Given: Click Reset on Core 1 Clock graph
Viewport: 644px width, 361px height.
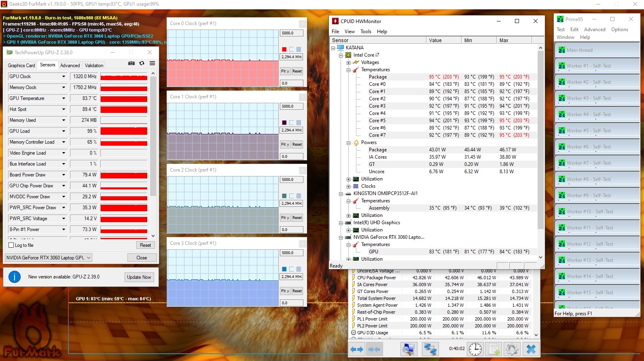Looking at the screenshot, I should (x=297, y=144).
